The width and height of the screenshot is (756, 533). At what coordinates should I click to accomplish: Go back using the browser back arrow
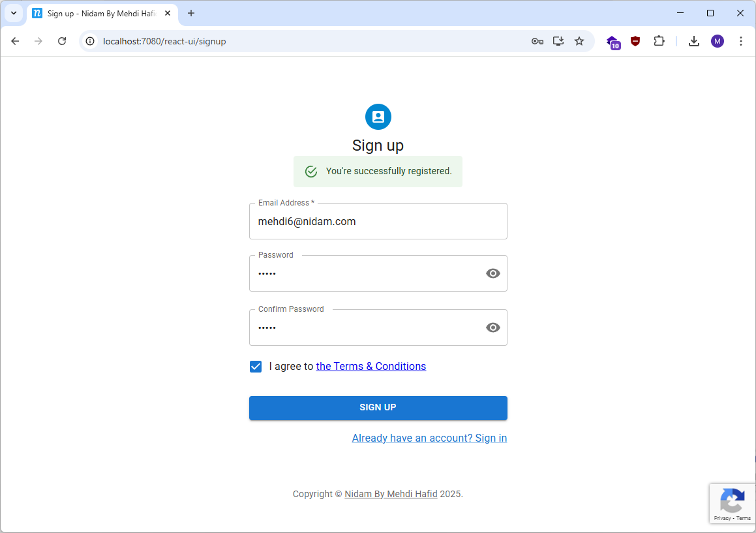(x=15, y=41)
